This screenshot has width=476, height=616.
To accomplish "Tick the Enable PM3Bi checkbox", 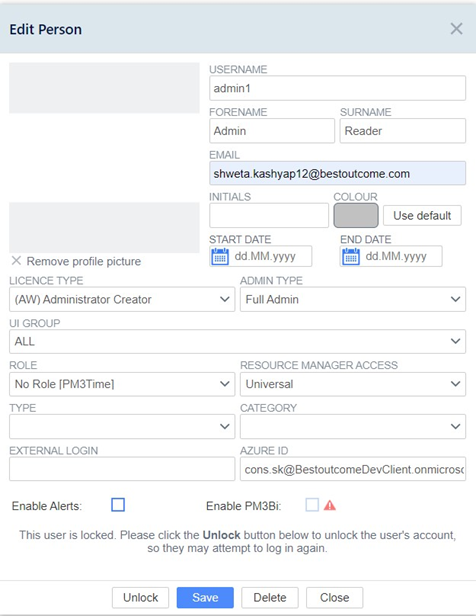I will click(312, 505).
